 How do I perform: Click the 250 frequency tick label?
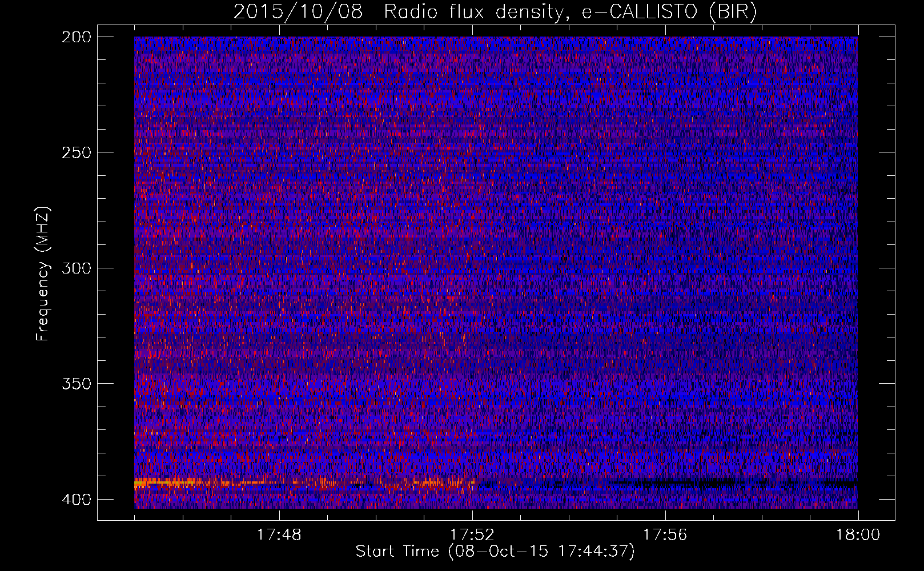76,152
